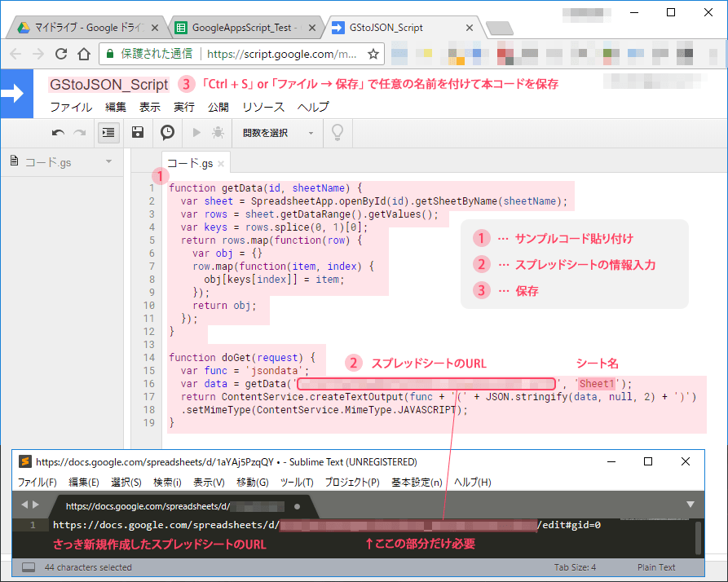
Task: Open the リソース menu in script editor
Action: point(263,108)
